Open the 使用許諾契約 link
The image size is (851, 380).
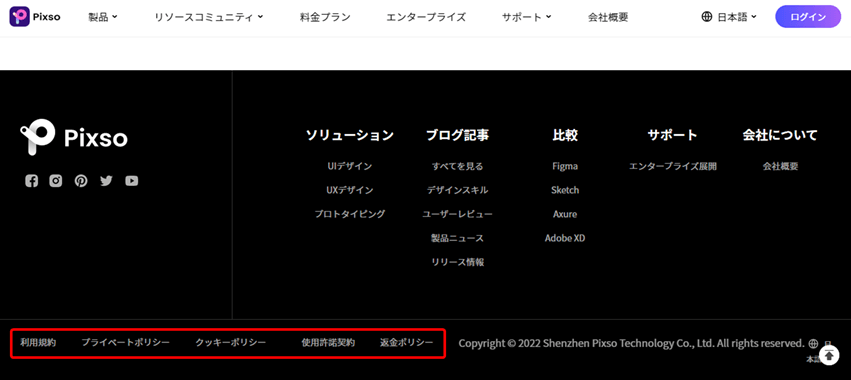328,343
